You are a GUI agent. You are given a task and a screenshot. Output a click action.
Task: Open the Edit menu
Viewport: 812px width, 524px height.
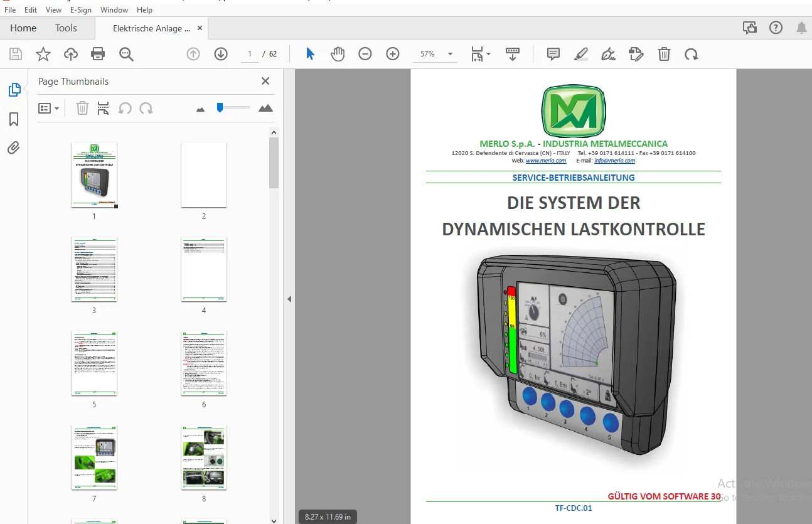(x=31, y=10)
